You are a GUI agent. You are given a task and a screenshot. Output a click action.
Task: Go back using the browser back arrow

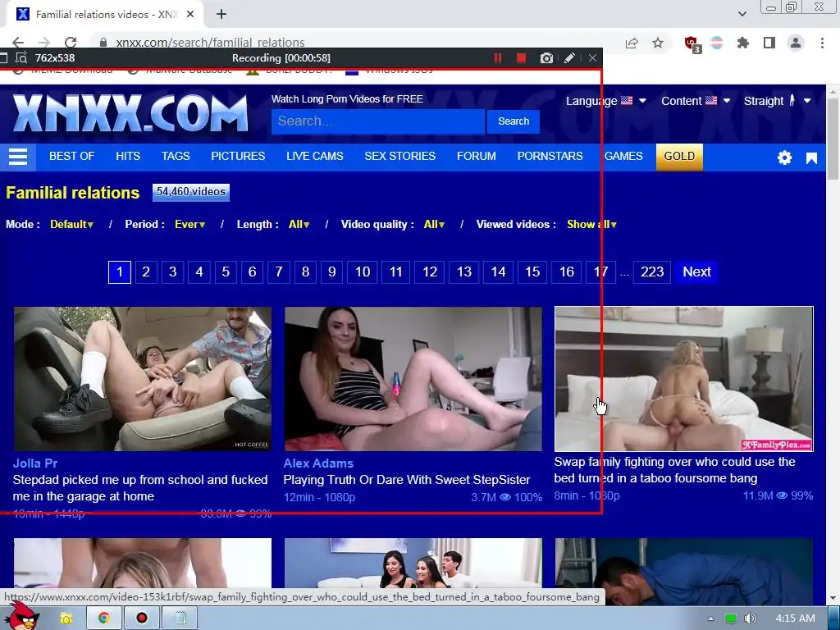point(18,43)
